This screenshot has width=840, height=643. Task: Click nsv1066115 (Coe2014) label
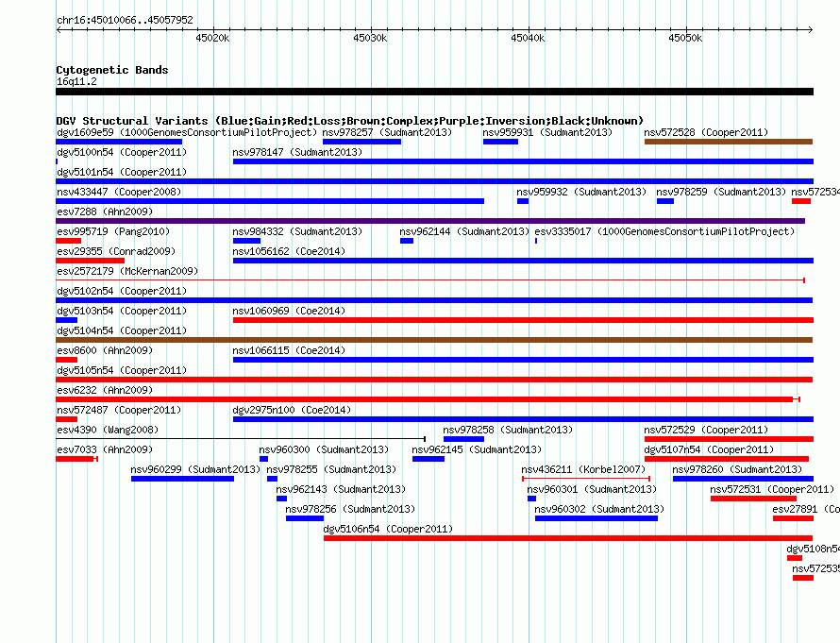click(289, 350)
